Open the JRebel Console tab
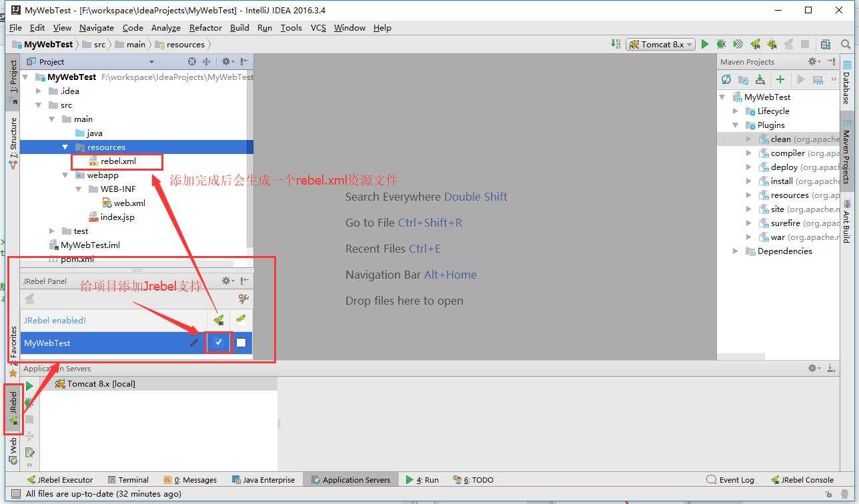This screenshot has height=504, width=859. (802, 479)
